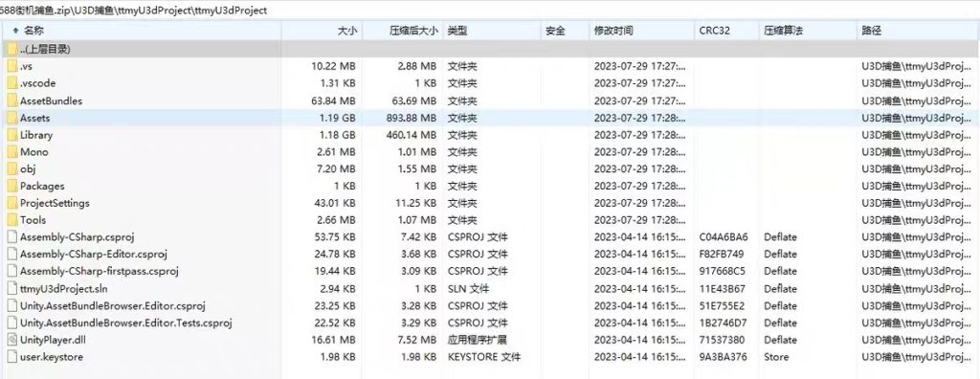Image resolution: width=980 pixels, height=379 pixels.
Task: Select the Library folder name
Action: (x=36, y=134)
